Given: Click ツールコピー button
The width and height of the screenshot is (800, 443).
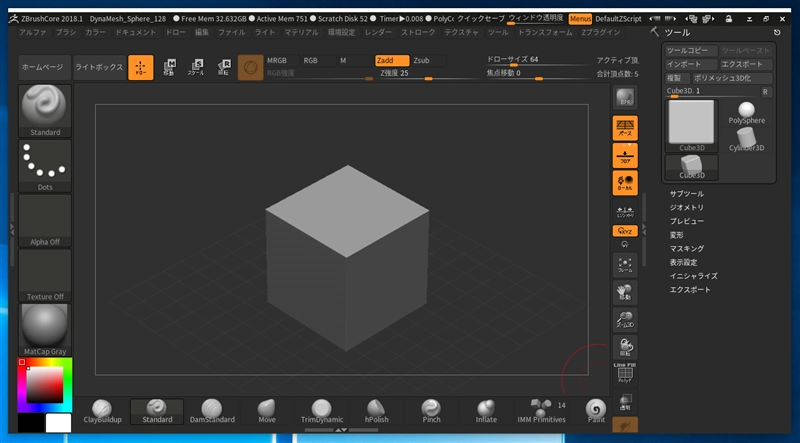Looking at the screenshot, I should tap(691, 51).
